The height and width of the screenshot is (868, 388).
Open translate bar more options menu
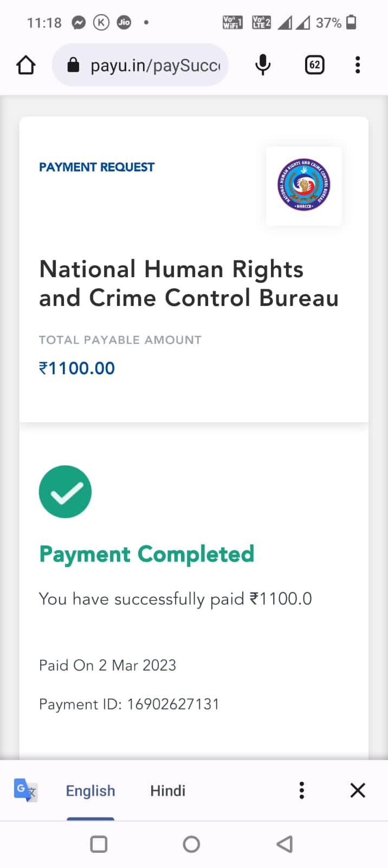point(302,790)
